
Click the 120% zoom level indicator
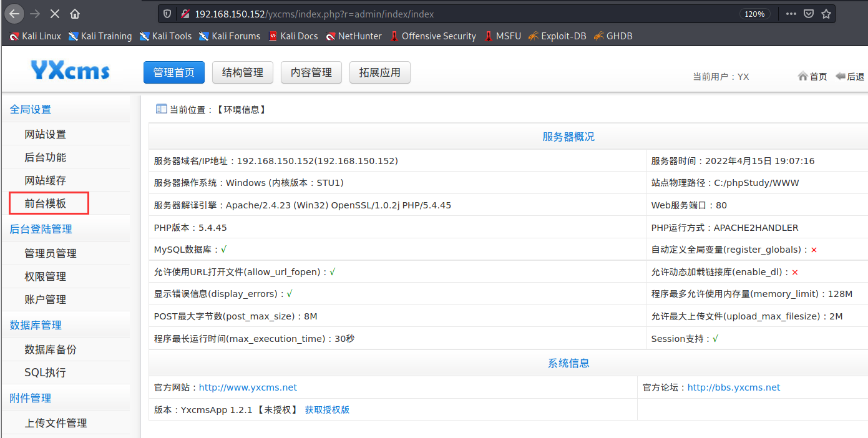pos(754,14)
